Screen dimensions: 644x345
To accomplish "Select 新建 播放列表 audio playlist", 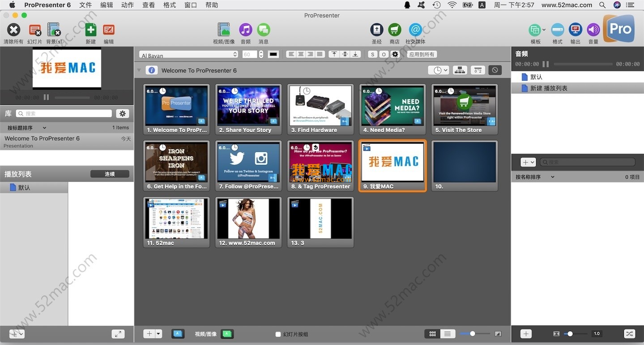I will pyautogui.click(x=577, y=88).
